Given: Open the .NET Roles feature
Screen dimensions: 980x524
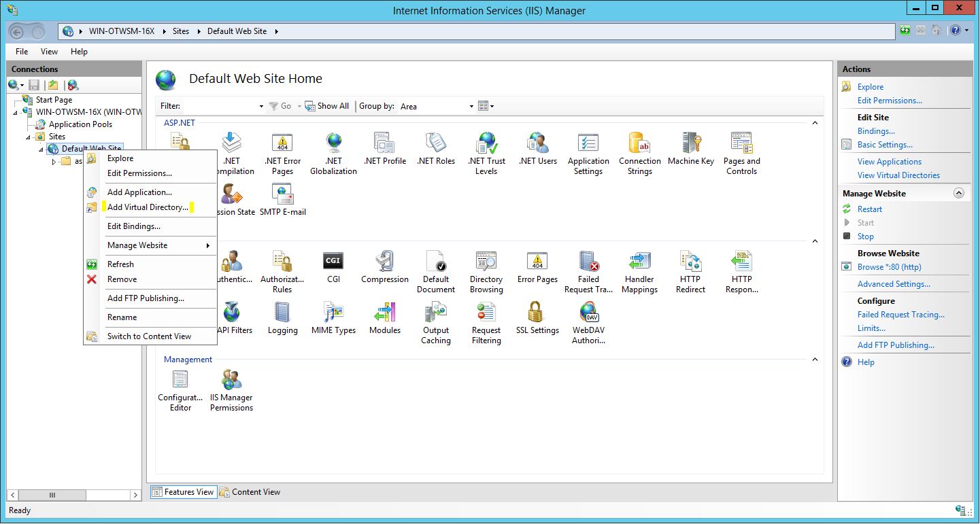Looking at the screenshot, I should point(435,149).
